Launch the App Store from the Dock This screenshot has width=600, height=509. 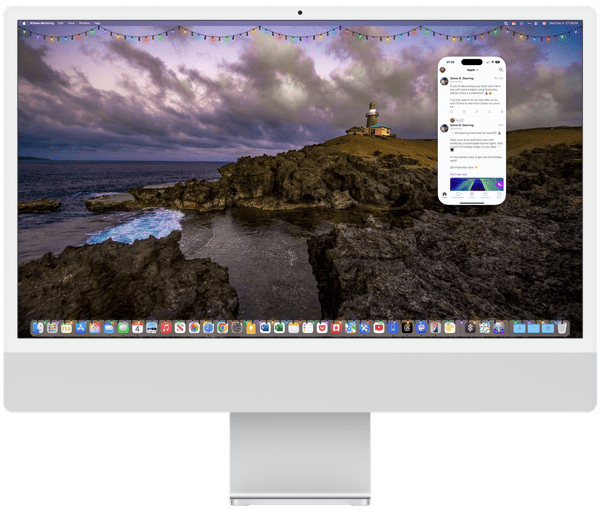80,328
